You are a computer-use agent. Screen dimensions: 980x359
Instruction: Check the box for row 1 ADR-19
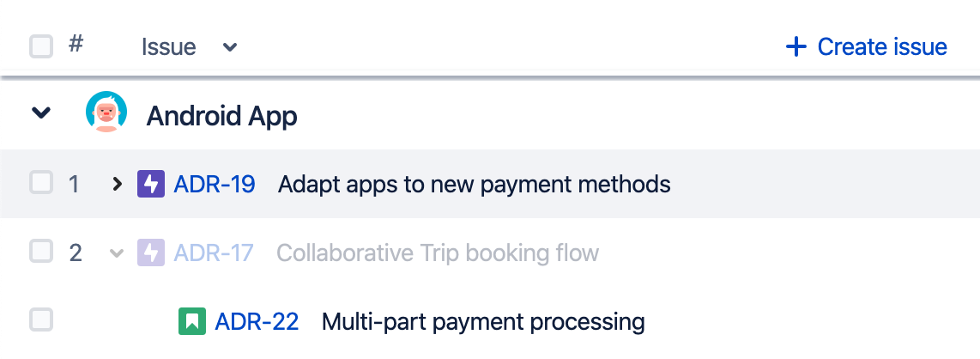tap(41, 183)
